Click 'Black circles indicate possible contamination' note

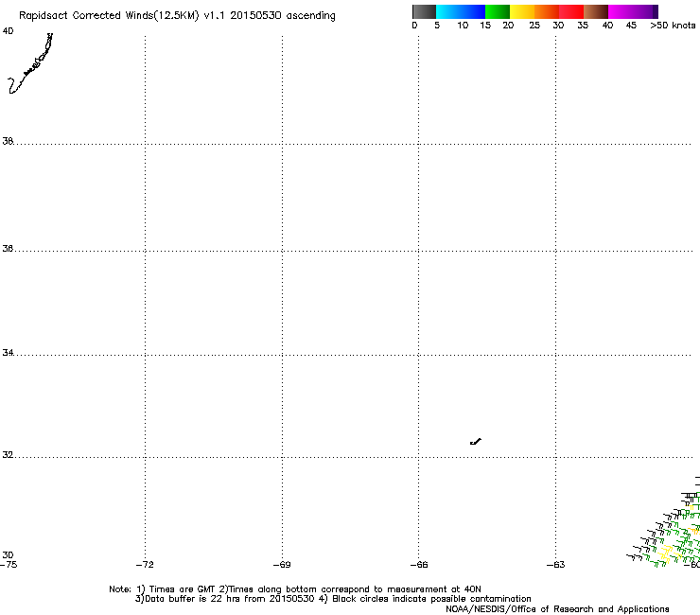click(x=431, y=599)
